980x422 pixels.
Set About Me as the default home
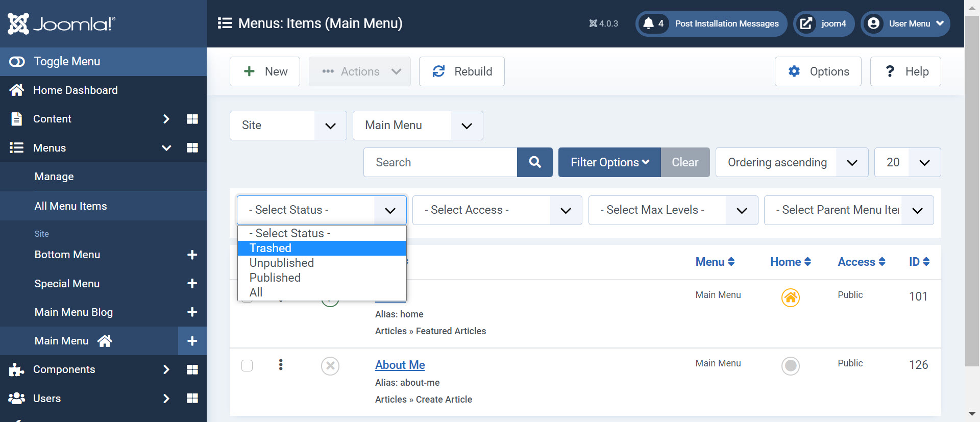790,366
